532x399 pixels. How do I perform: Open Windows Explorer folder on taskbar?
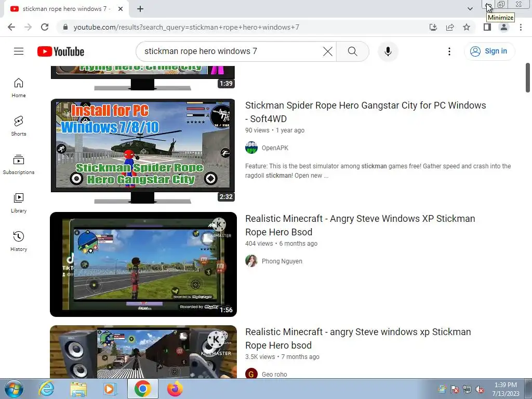pyautogui.click(x=78, y=389)
